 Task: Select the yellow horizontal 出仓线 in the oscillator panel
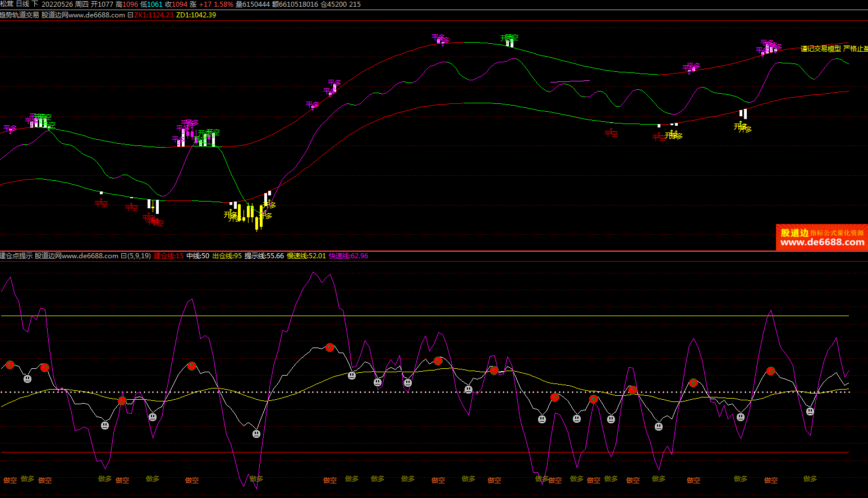click(425, 316)
